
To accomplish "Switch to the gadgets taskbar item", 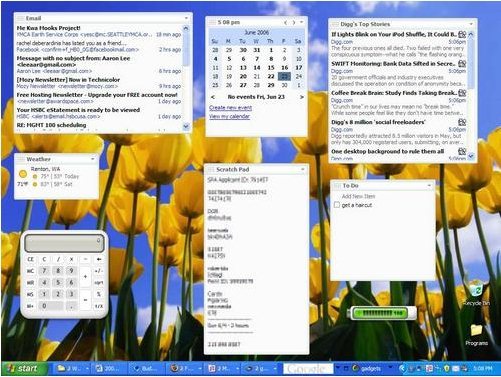I will [x=367, y=368].
